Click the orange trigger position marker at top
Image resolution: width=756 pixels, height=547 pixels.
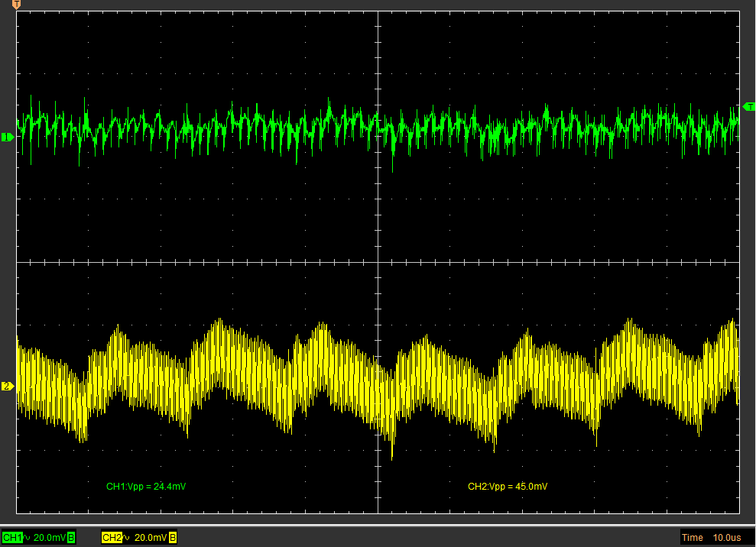point(16,5)
